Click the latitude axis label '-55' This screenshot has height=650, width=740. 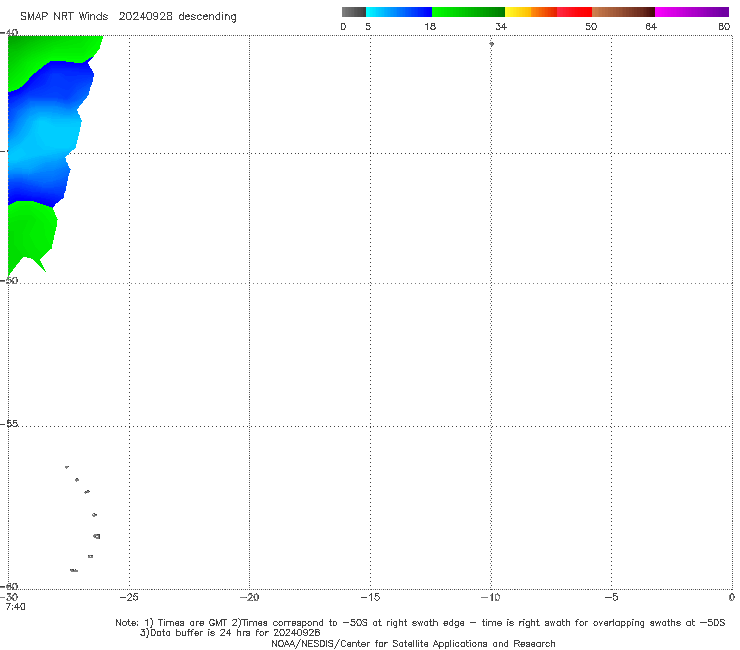click(10, 424)
